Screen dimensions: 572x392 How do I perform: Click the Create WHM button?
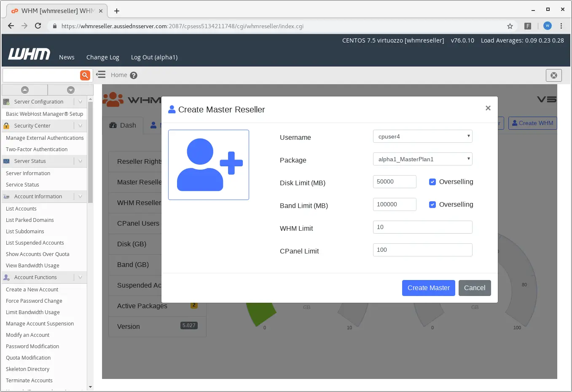[533, 123]
